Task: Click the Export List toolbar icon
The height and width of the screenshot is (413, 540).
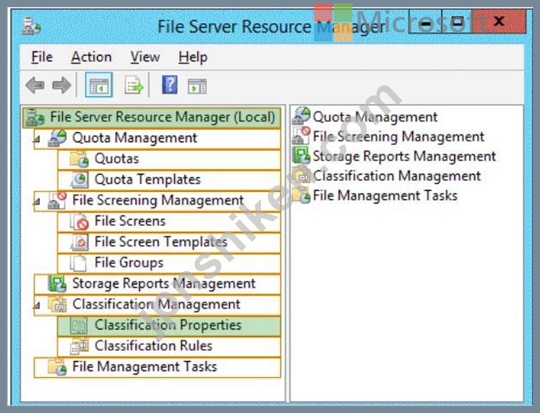Action: (x=134, y=85)
